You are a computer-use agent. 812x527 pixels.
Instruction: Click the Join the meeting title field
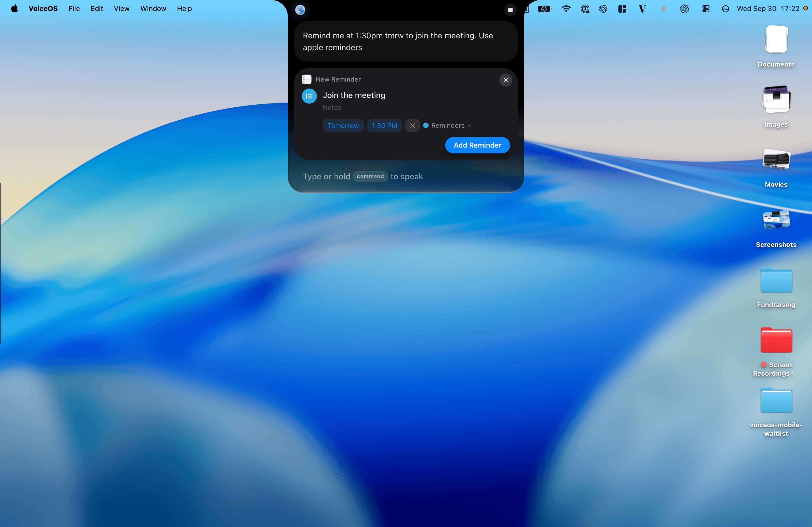click(x=354, y=95)
